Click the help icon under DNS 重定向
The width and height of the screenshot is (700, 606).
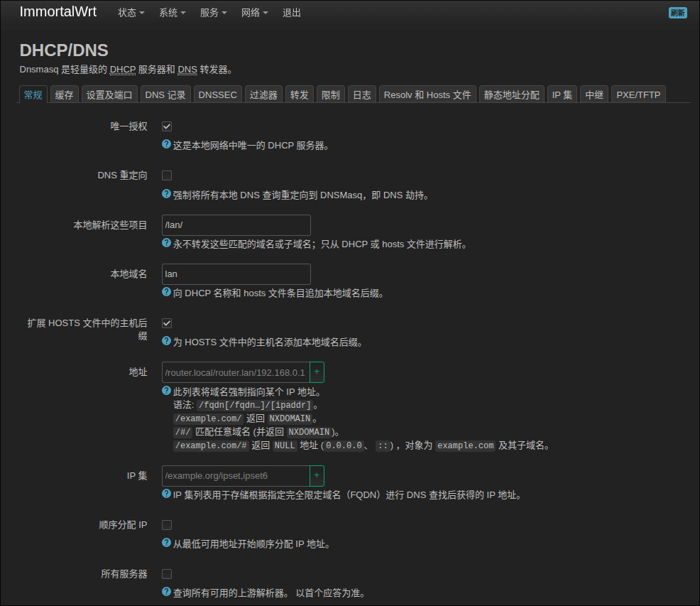tap(167, 194)
